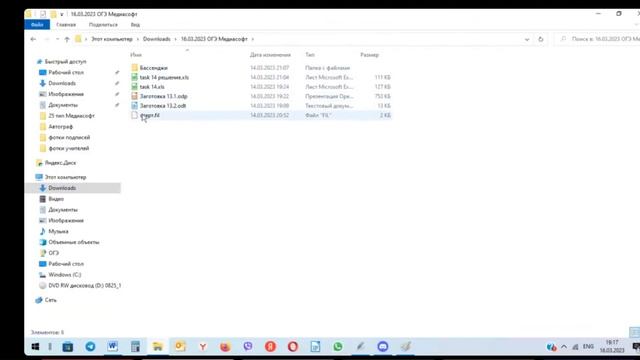640x360 pixels.
Task: Select the Заготовка 13.1.odp presentation icon
Action: point(134,96)
